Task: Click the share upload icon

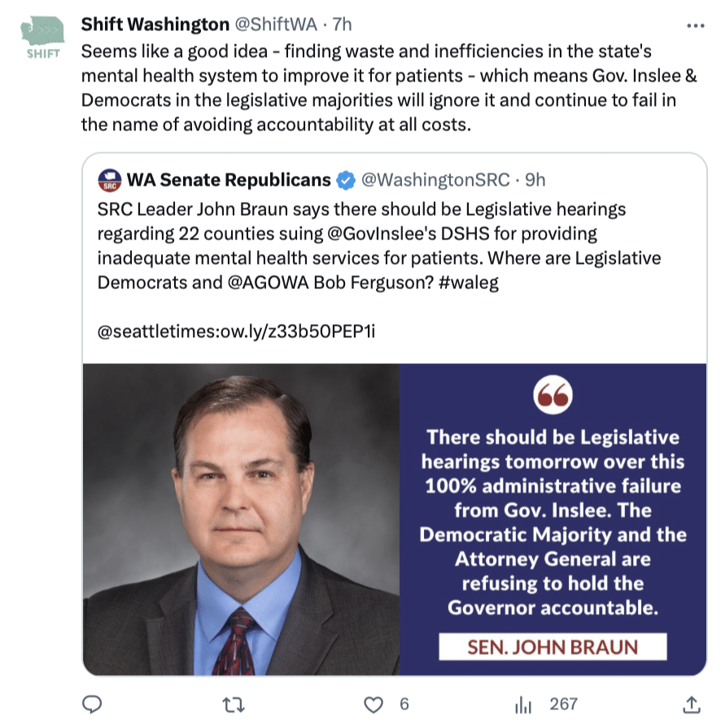Action: [692, 704]
